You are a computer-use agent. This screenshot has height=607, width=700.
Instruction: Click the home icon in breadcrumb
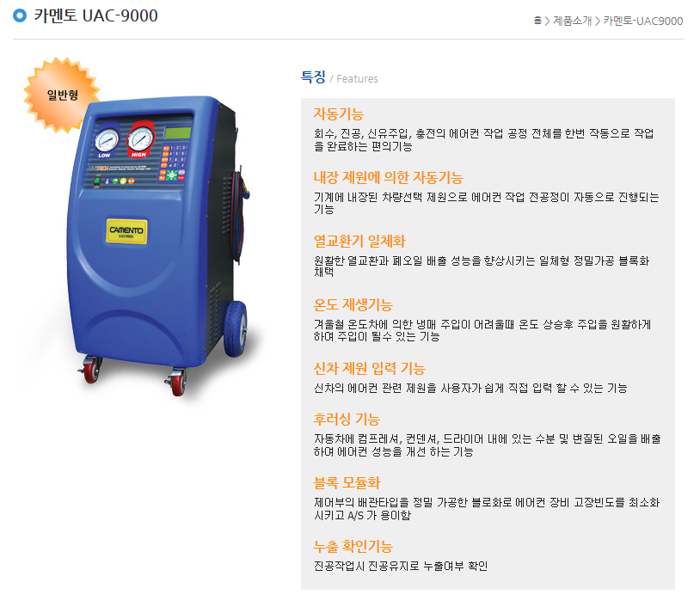pyautogui.click(x=537, y=21)
